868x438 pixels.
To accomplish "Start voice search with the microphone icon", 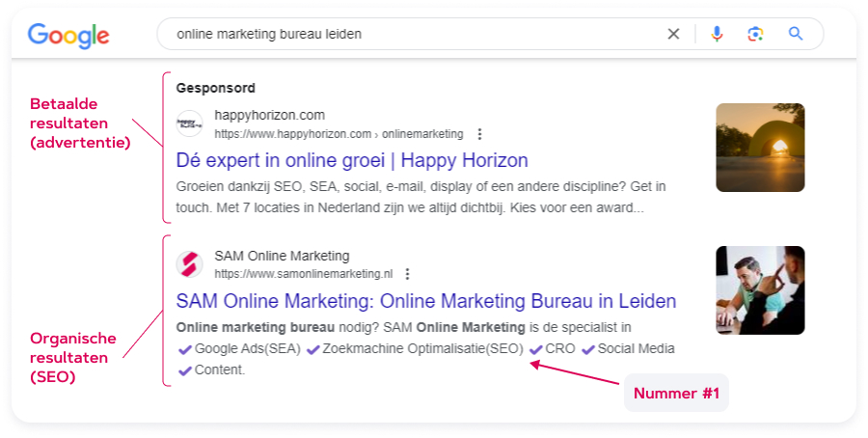I will [717, 34].
